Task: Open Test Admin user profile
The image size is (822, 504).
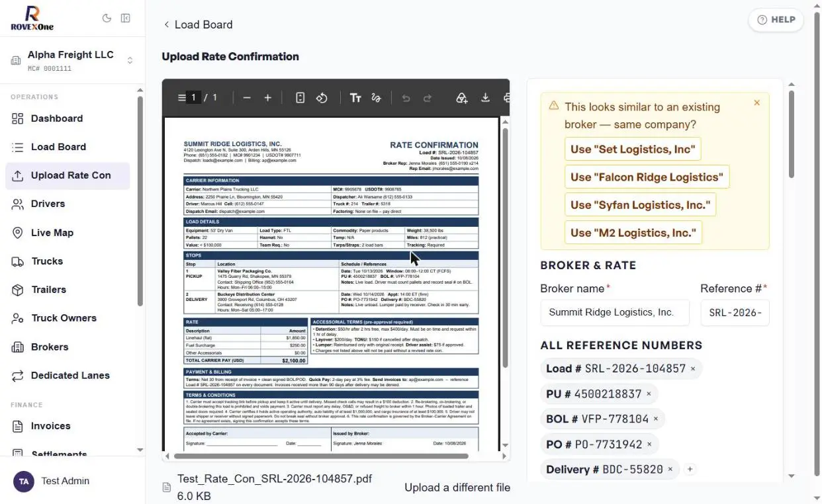Action: (x=72, y=481)
